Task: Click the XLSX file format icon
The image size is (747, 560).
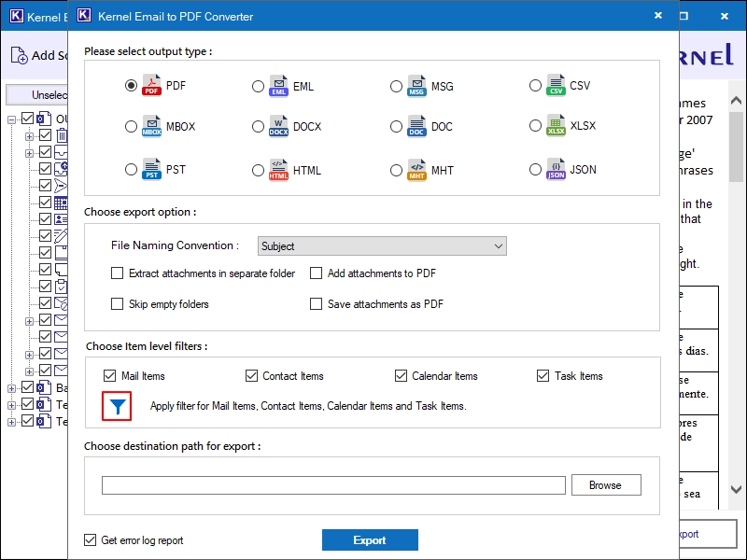Action: 556,125
